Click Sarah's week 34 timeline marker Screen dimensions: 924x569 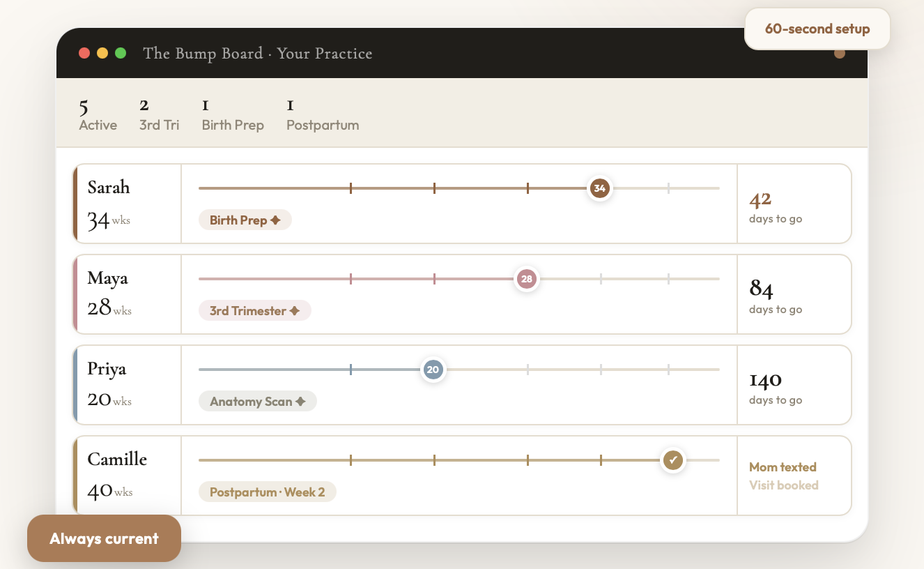(599, 188)
